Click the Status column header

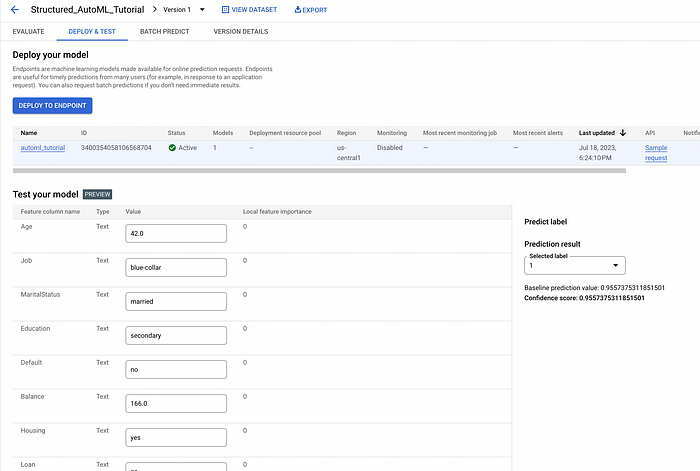tap(176, 133)
